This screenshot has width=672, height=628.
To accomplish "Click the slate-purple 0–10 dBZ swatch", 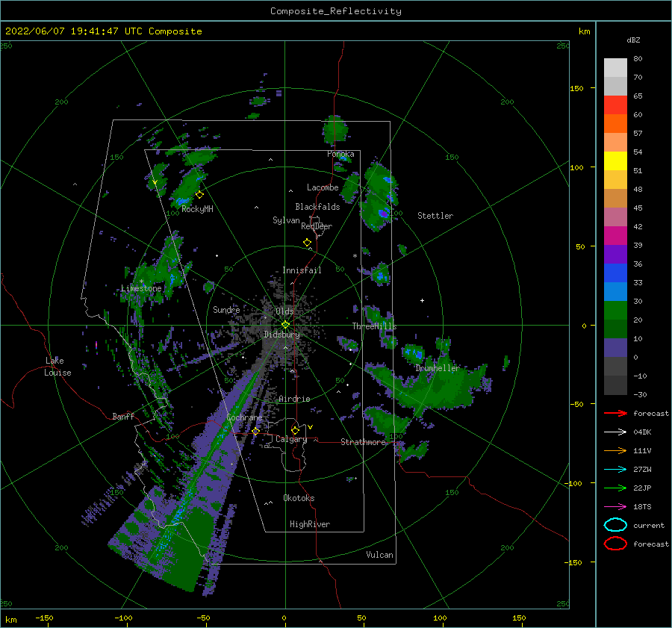I will pyautogui.click(x=615, y=348).
